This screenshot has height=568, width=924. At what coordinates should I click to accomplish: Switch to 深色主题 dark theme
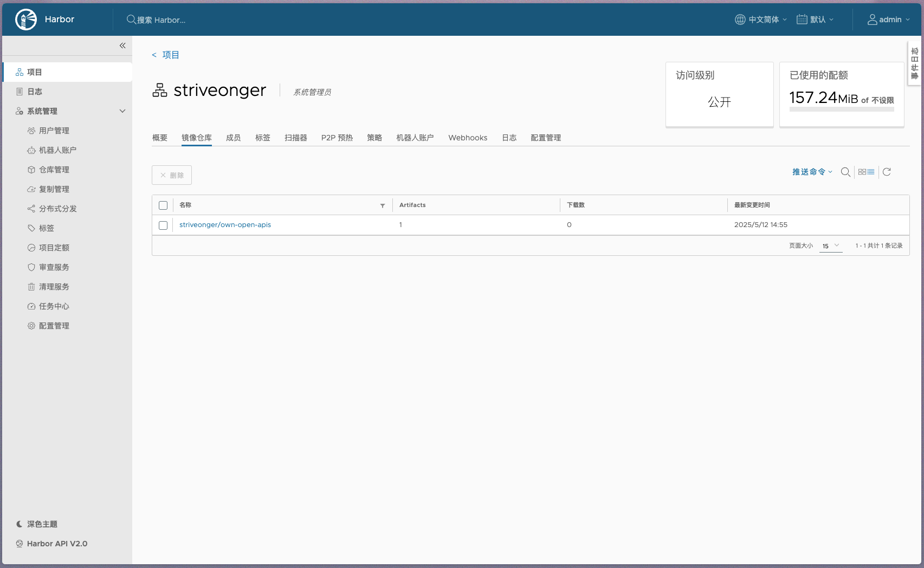[x=37, y=524]
